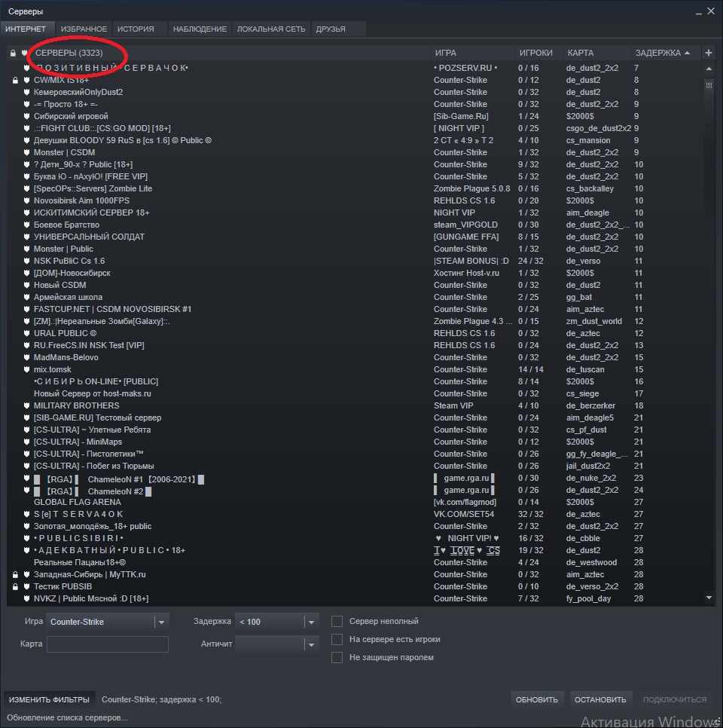Click scrollbar down arrow of server list
Screen dimensions: 723x728
point(709,598)
